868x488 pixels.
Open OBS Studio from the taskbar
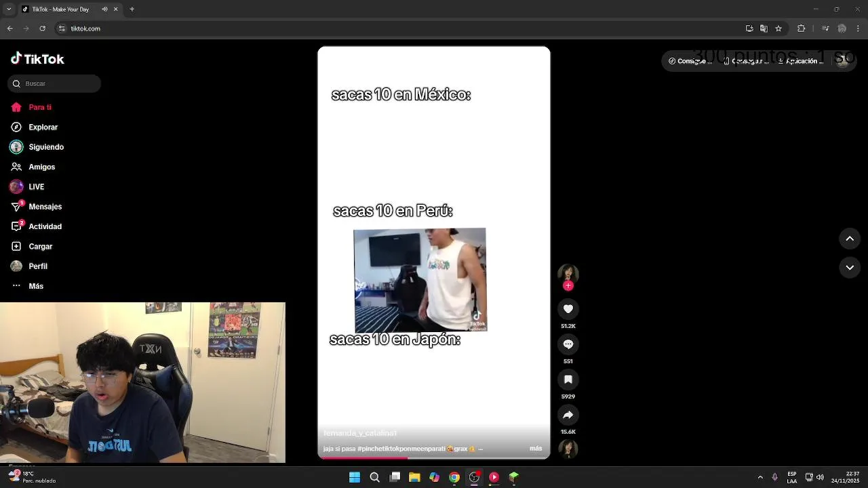(474, 477)
